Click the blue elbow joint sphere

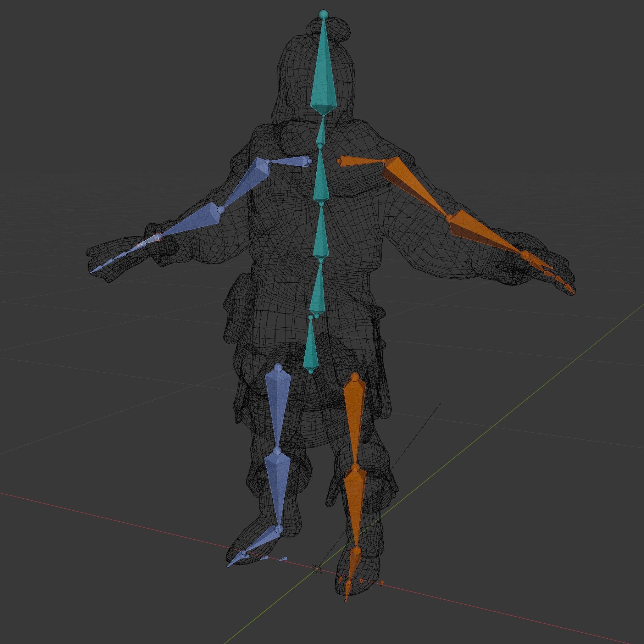point(221,210)
